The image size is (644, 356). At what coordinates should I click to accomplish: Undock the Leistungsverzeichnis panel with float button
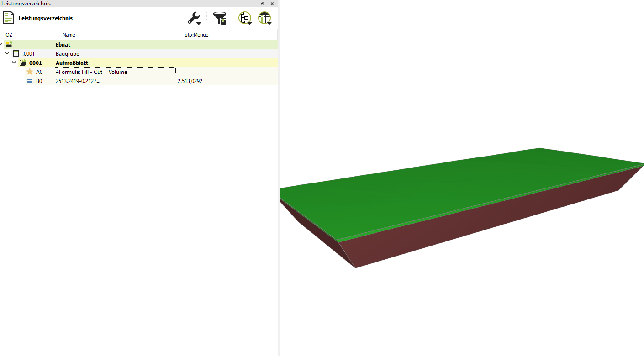pos(263,3)
